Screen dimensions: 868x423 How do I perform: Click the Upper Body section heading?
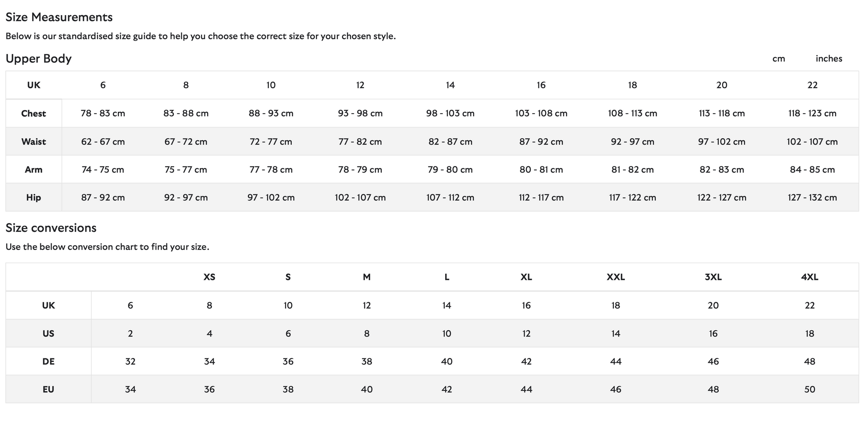pos(38,58)
